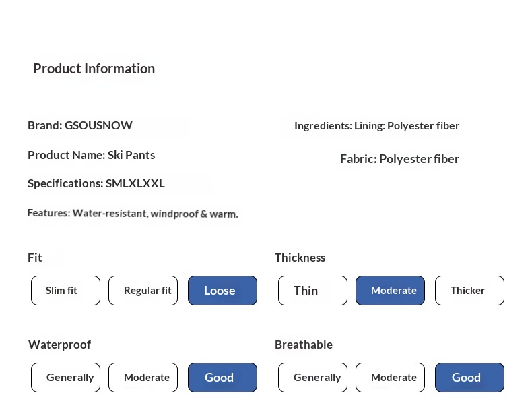532x418 pixels.
Task: Pick the Loose fit button
Action: click(x=222, y=291)
